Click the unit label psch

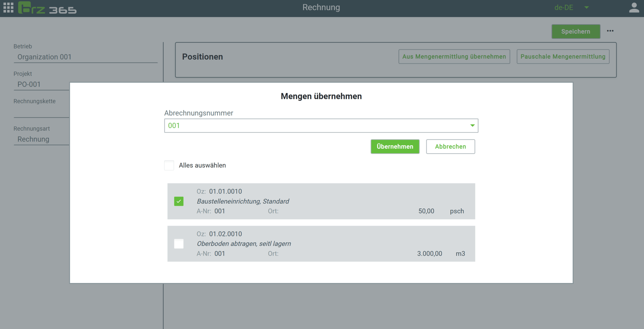tap(457, 211)
